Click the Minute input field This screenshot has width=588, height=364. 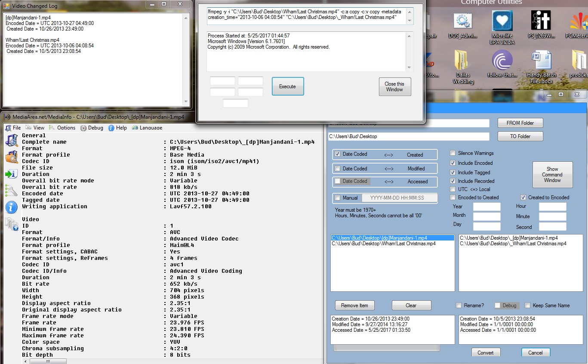point(553,216)
